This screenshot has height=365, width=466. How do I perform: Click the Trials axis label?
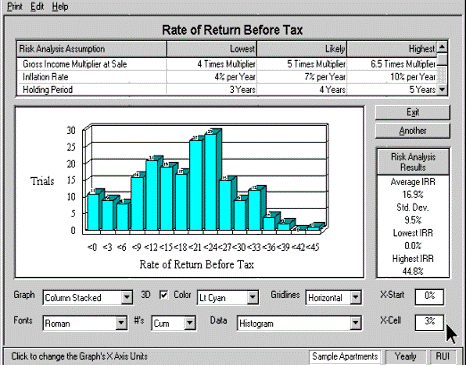[x=42, y=181]
